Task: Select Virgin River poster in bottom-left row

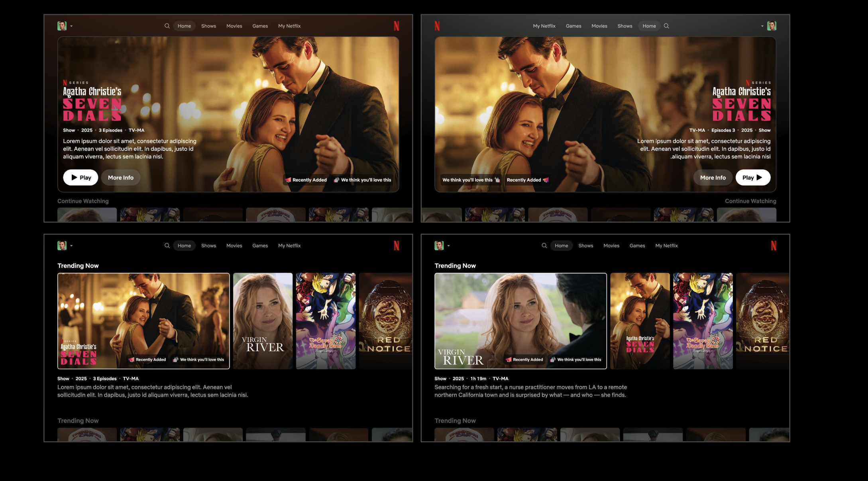Action: click(263, 321)
